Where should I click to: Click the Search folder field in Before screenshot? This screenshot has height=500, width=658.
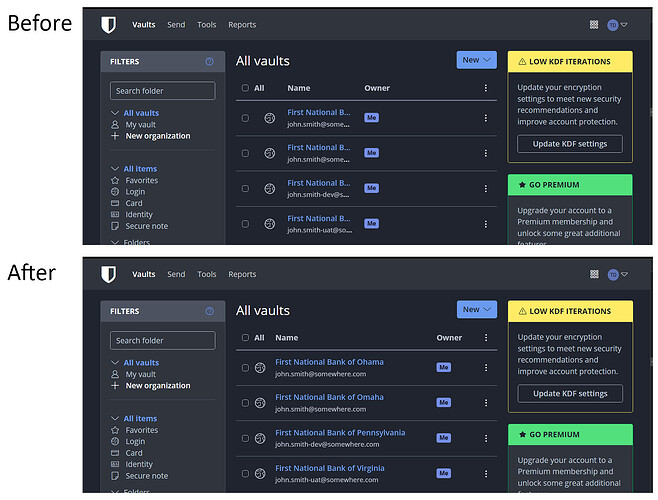[162, 91]
